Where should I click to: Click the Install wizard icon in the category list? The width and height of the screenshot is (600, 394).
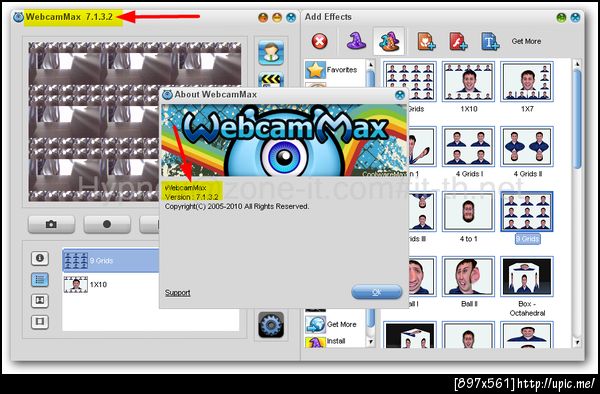315,342
